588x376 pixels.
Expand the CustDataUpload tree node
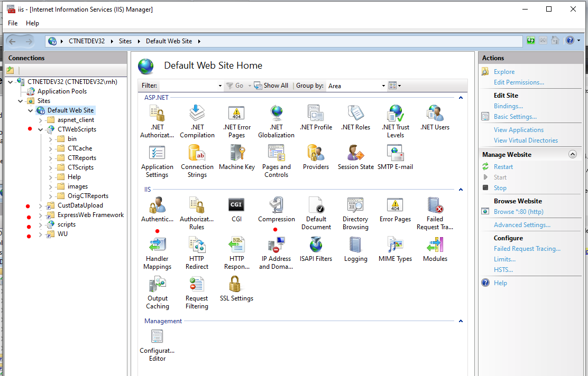click(41, 205)
